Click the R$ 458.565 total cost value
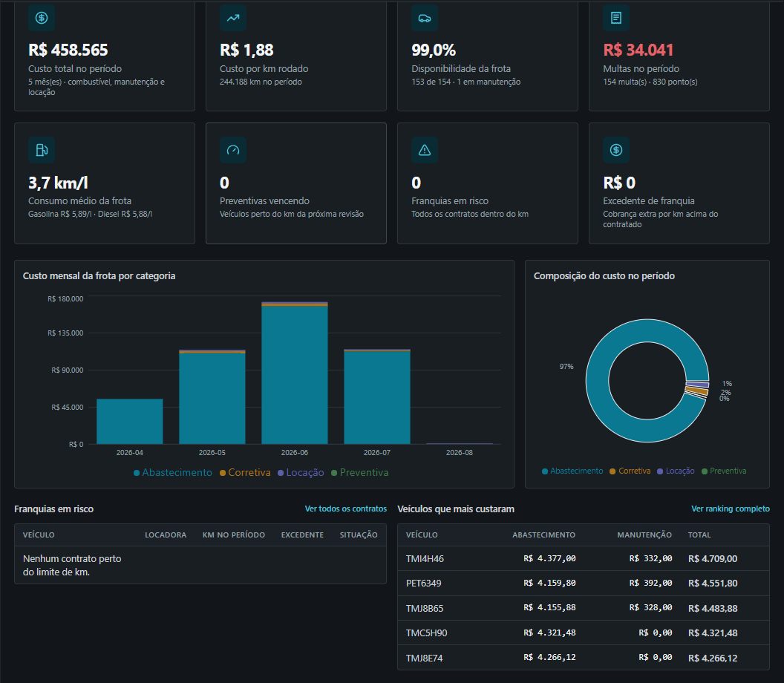The image size is (784, 683). [68, 50]
